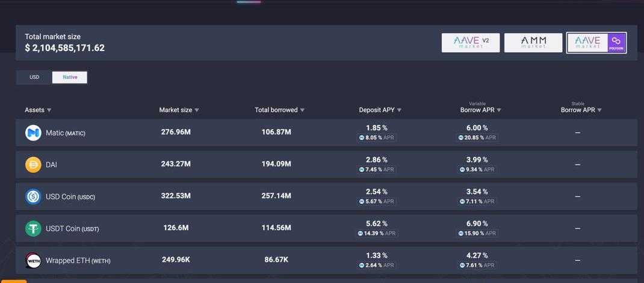This screenshot has height=283, width=644.
Task: Click the DAI token icon
Action: (x=33, y=164)
